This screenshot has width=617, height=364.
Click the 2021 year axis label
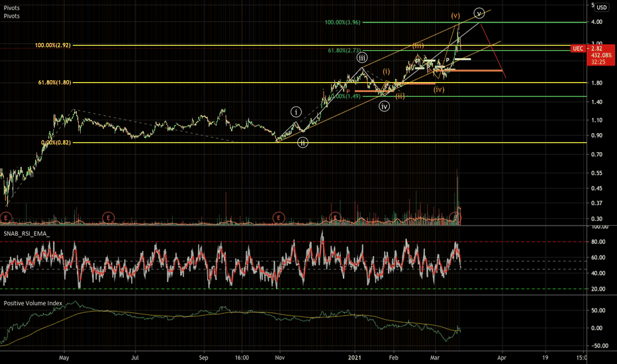(355, 357)
